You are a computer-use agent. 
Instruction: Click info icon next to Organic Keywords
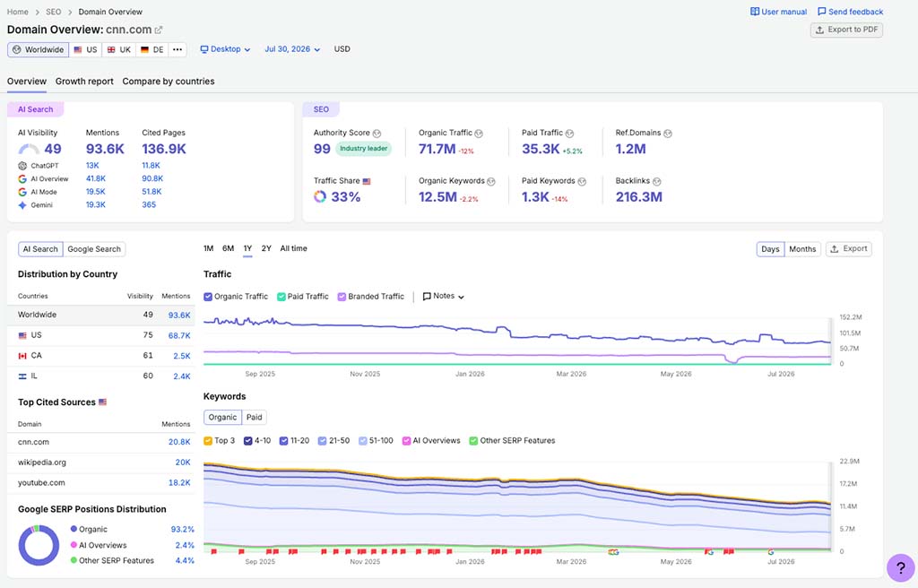click(490, 182)
